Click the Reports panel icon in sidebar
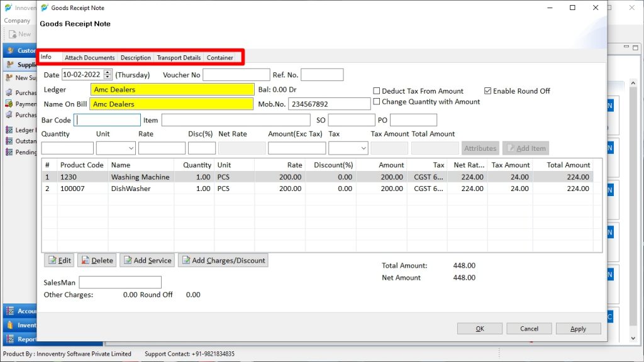Image resolution: width=644 pixels, height=362 pixels. click(x=10, y=339)
